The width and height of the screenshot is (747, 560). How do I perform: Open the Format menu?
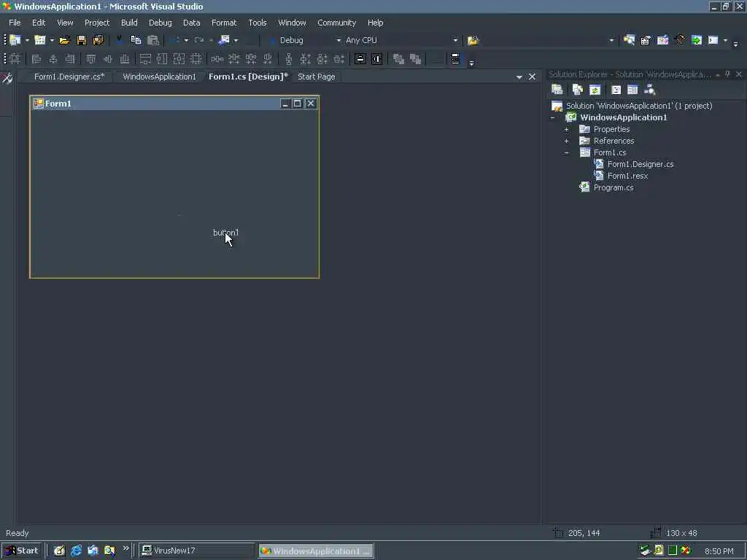224,23
